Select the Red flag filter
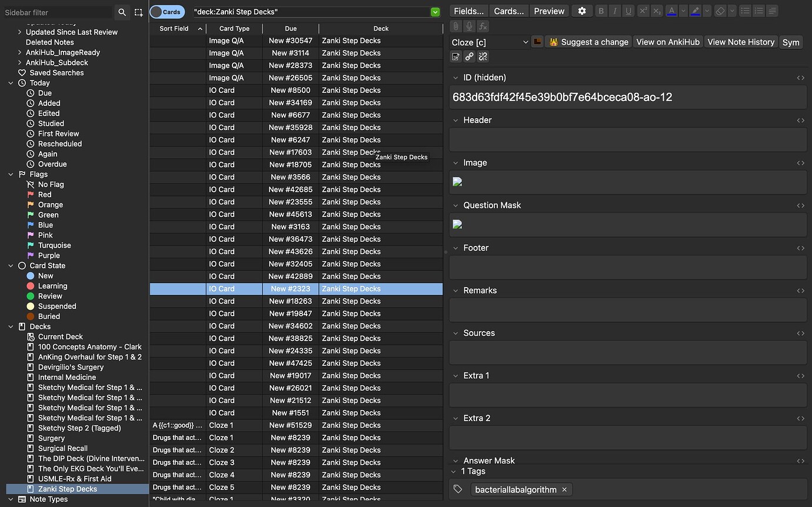The height and width of the screenshot is (507, 812). 45,195
